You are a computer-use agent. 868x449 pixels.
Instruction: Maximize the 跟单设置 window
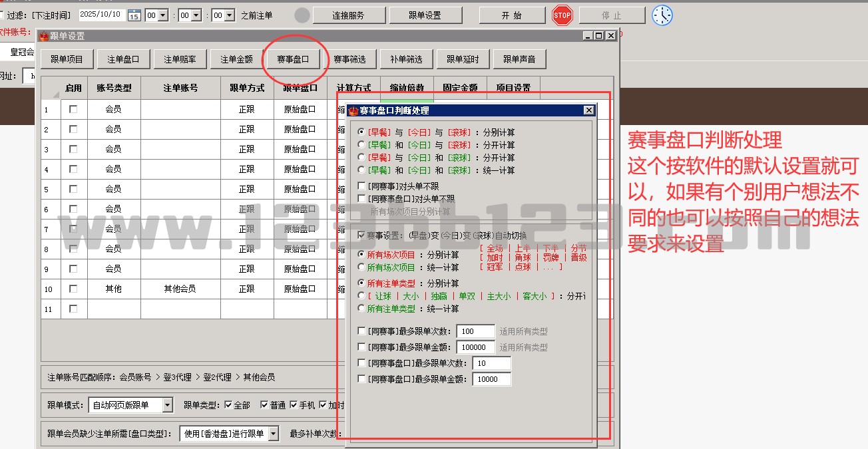coord(599,36)
